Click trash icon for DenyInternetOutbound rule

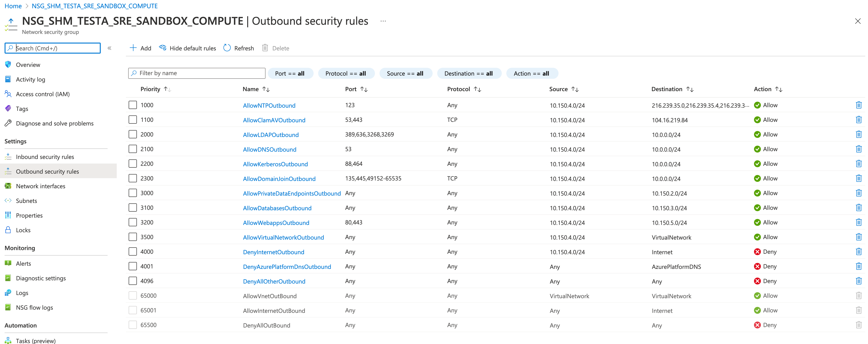tap(858, 252)
